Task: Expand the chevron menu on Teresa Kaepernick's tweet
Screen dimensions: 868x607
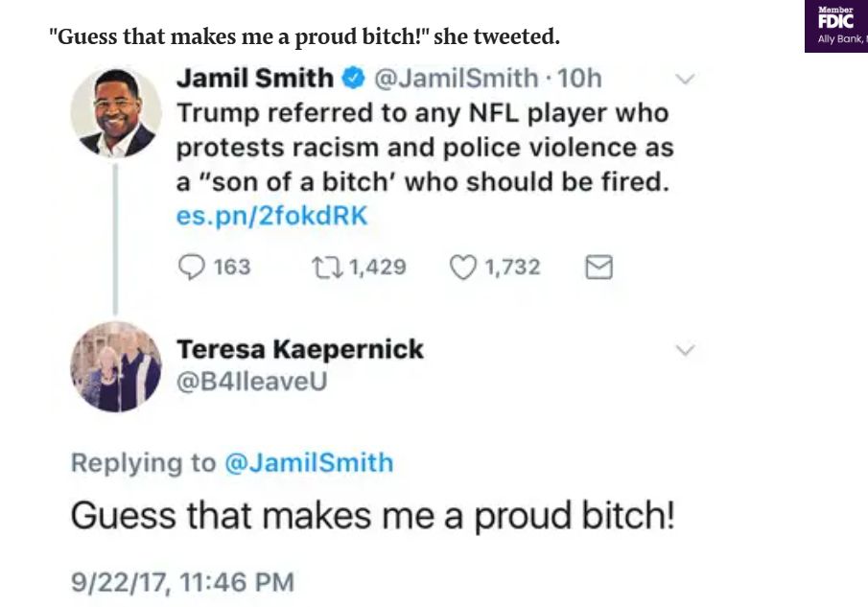Action: (685, 351)
